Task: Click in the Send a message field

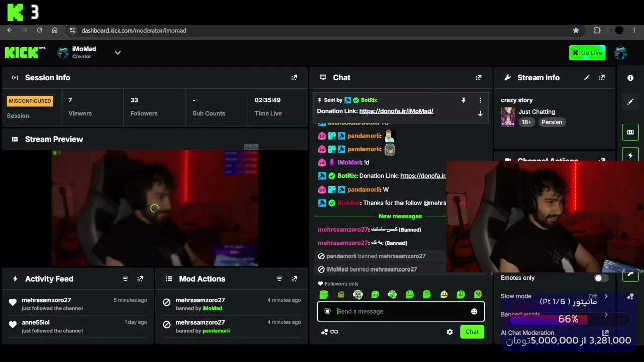Action: click(x=401, y=311)
